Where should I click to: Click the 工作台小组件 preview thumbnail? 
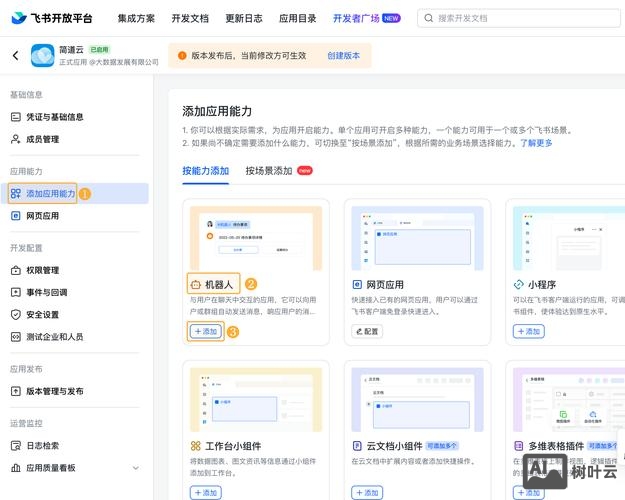click(x=256, y=400)
